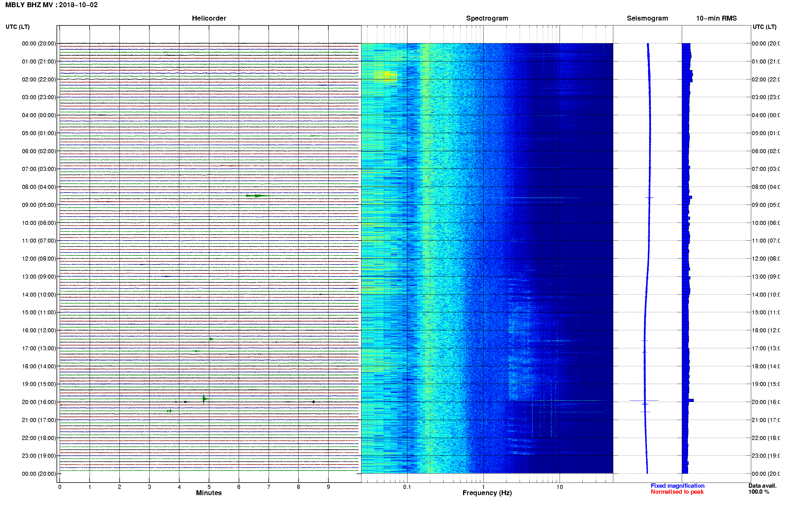Click the '10:00 (06:00)' label on the left axis
Image resolution: width=812 pixels, height=508 pixels.
point(39,223)
